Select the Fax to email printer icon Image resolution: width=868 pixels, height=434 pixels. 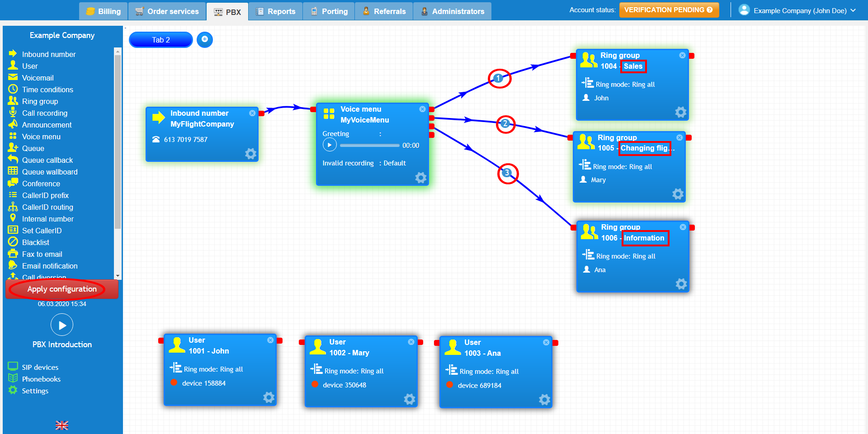coord(13,254)
